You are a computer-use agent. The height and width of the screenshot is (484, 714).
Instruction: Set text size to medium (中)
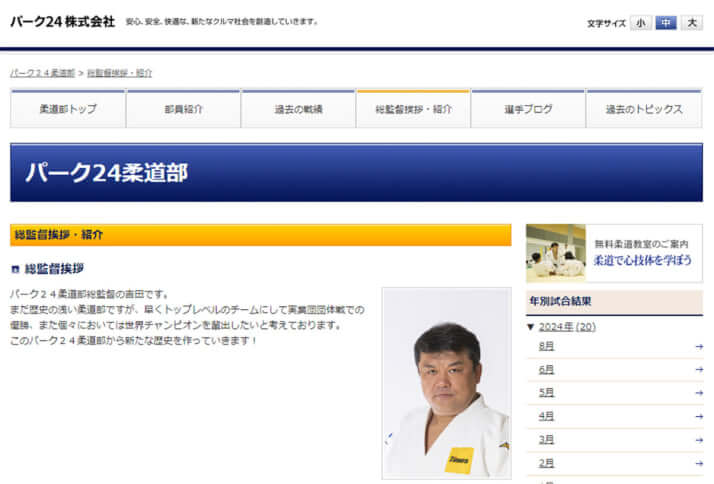pyautogui.click(x=666, y=23)
